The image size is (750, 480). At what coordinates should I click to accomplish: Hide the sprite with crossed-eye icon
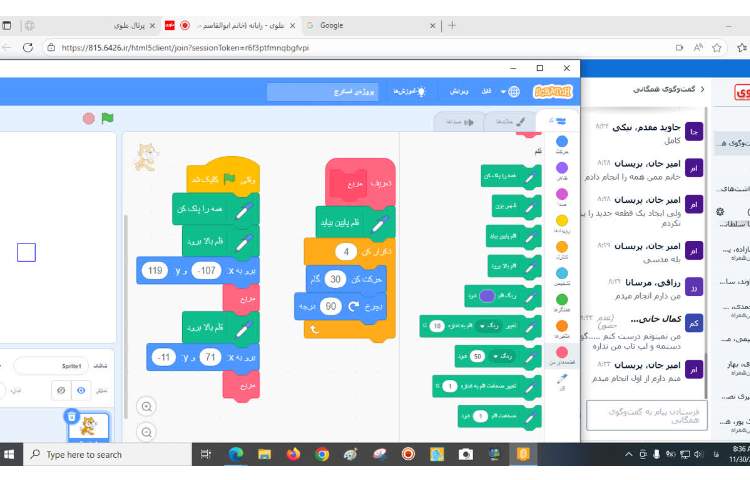coord(59,391)
